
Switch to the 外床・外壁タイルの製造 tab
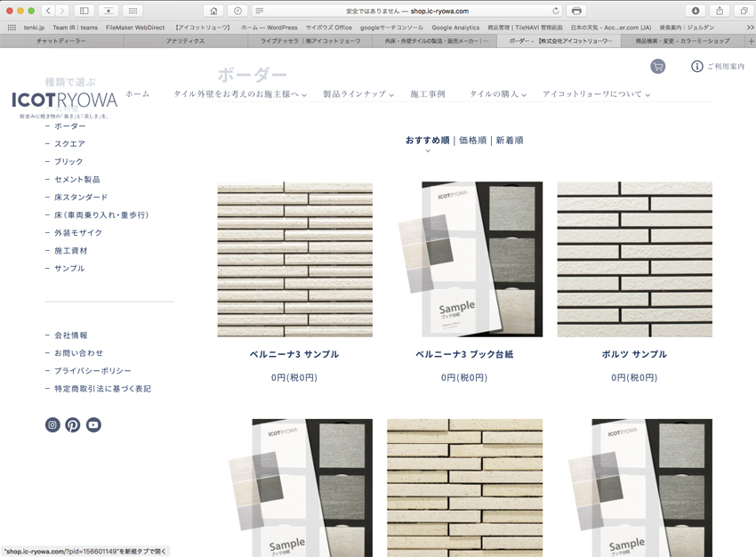(x=436, y=42)
